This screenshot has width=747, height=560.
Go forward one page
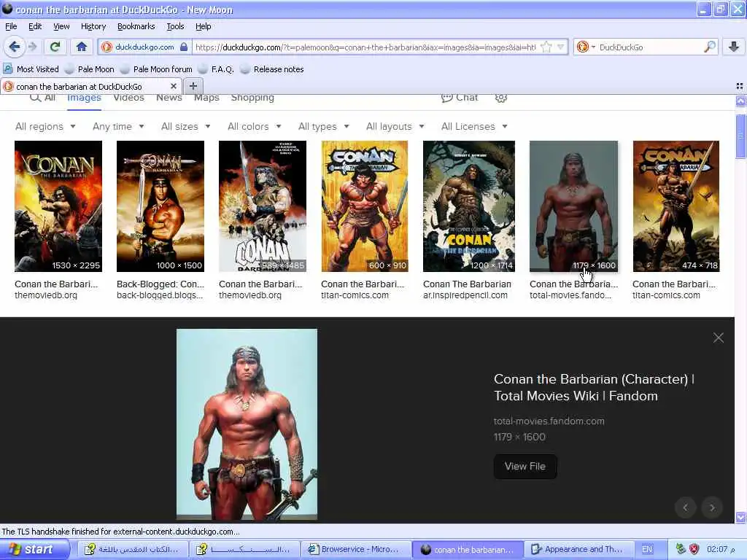(32, 47)
